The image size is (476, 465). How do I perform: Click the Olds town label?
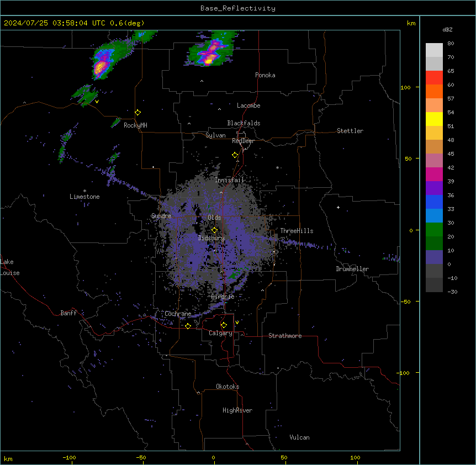(x=214, y=218)
